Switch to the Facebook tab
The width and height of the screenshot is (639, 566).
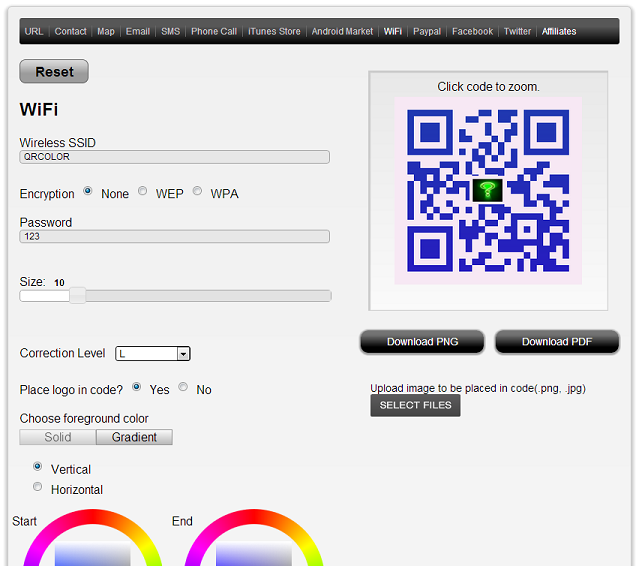click(472, 31)
